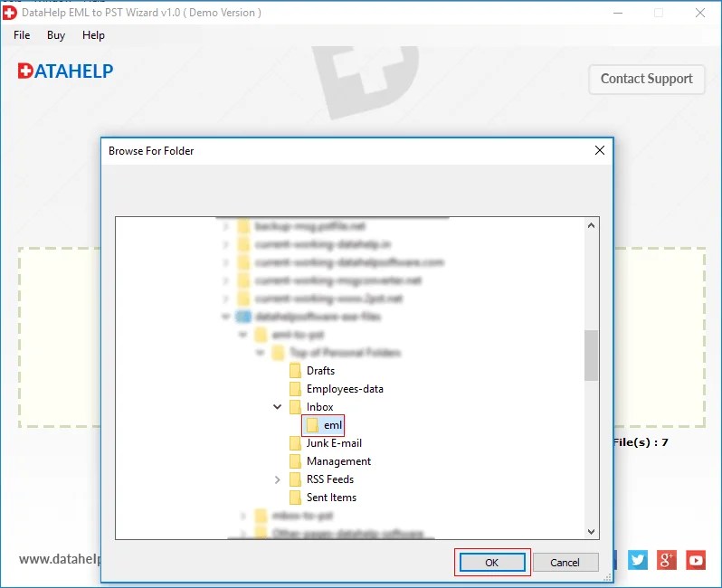Viewport: 722px width, 588px height.
Task: Click the Management folder icon
Action: 295,461
